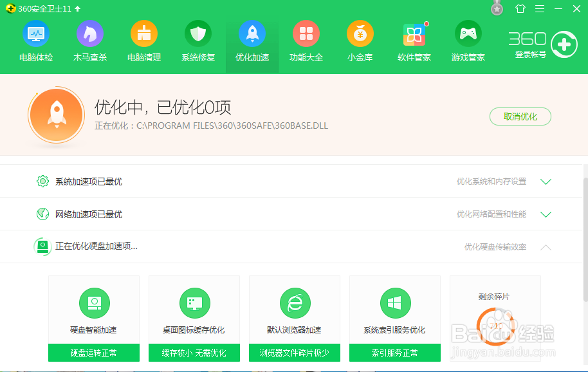Click 登录帐号 login link
Image resolution: width=588 pixels, height=372 pixels.
pos(530,55)
